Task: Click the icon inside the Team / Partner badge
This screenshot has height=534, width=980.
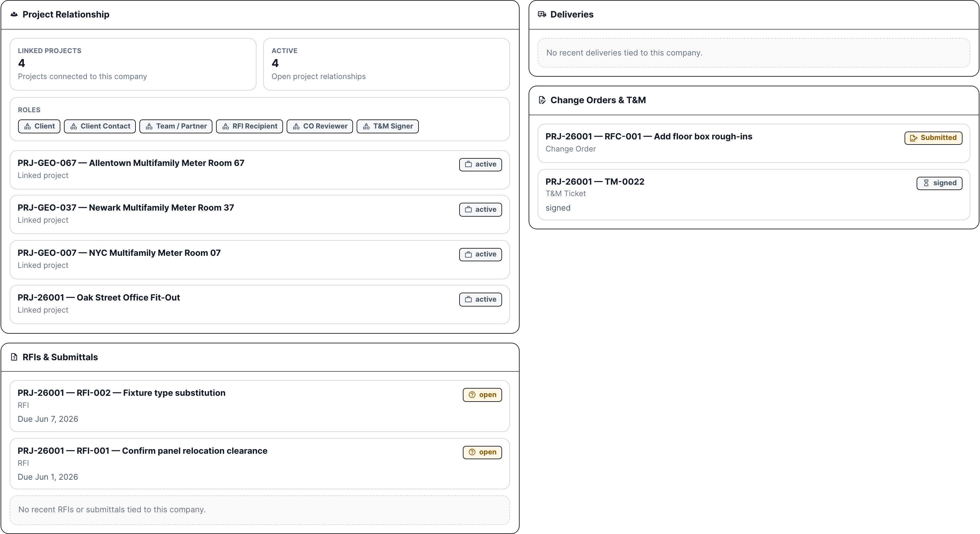Action: coord(149,127)
